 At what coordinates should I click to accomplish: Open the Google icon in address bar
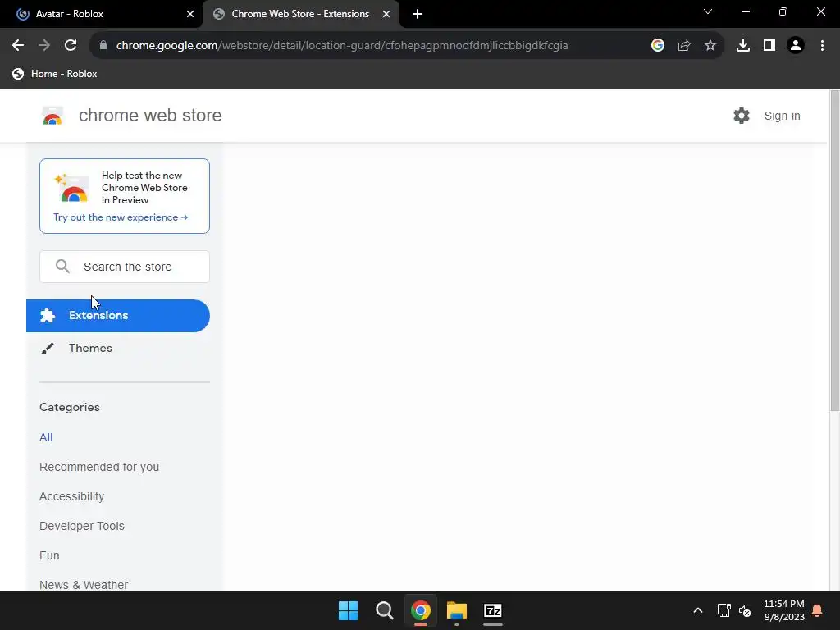[658, 46]
